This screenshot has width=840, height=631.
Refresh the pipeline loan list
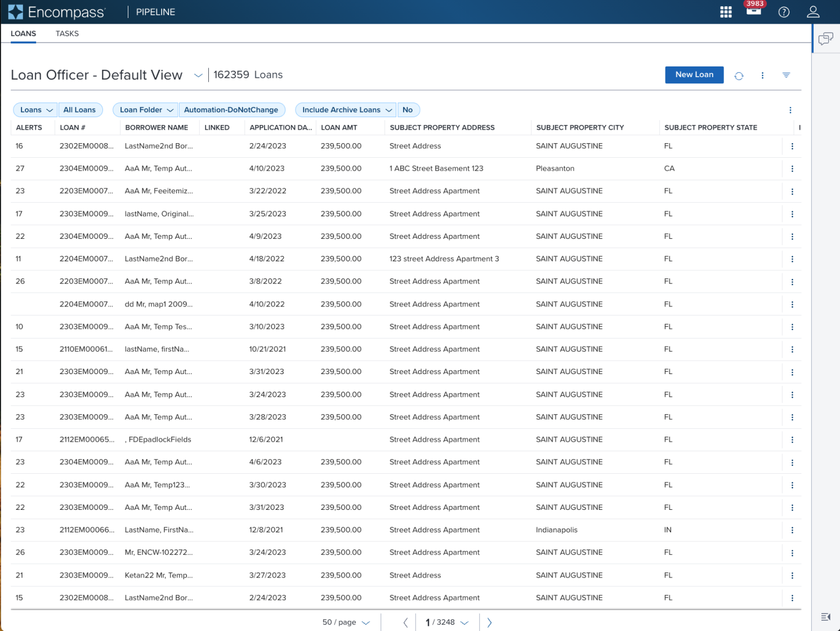click(x=739, y=75)
